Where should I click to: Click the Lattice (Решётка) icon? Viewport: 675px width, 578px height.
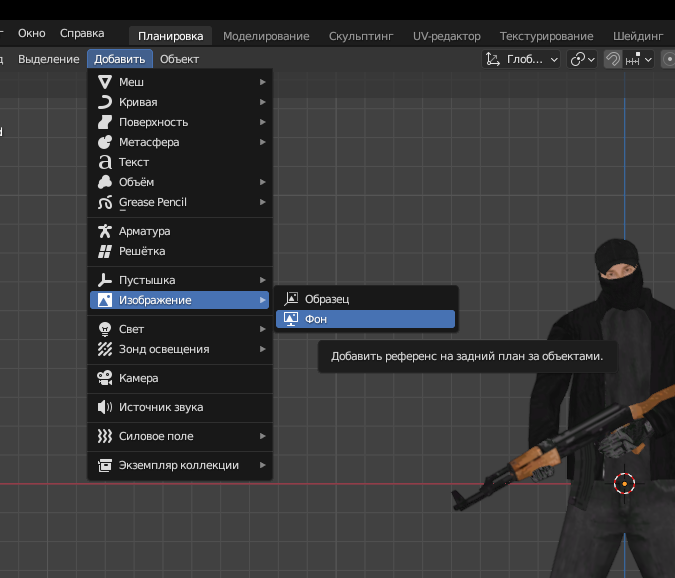pyautogui.click(x=104, y=251)
